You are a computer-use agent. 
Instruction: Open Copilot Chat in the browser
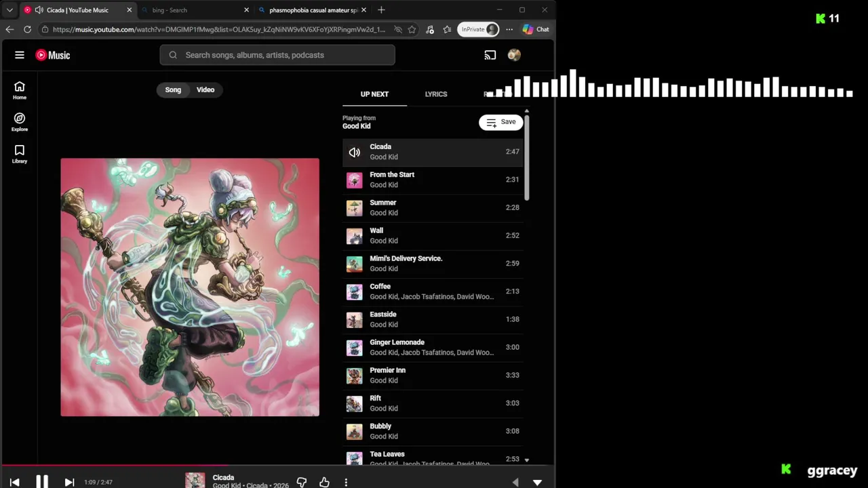536,29
